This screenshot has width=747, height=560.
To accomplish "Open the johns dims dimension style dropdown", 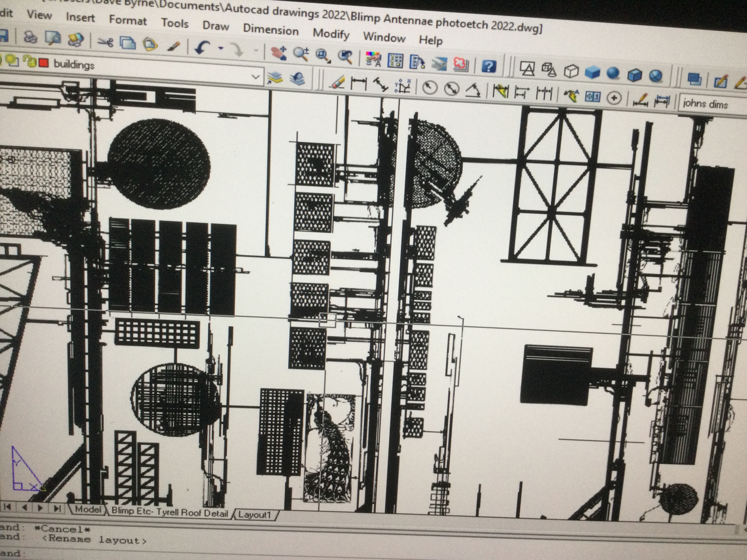I will 712,104.
